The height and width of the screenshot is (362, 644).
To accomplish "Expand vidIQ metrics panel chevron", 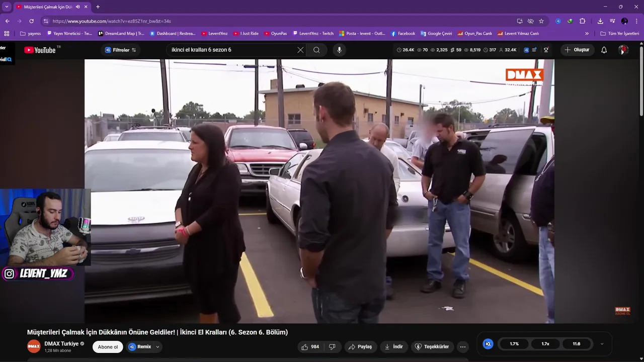I will click(x=602, y=344).
